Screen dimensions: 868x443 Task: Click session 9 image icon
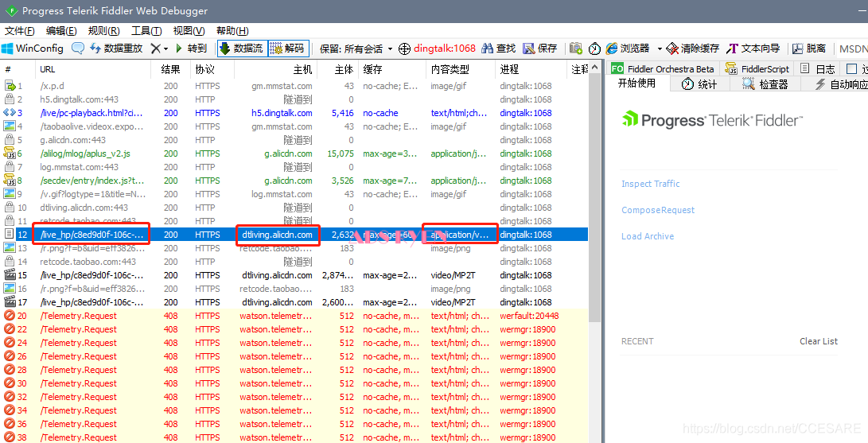tap(10, 194)
